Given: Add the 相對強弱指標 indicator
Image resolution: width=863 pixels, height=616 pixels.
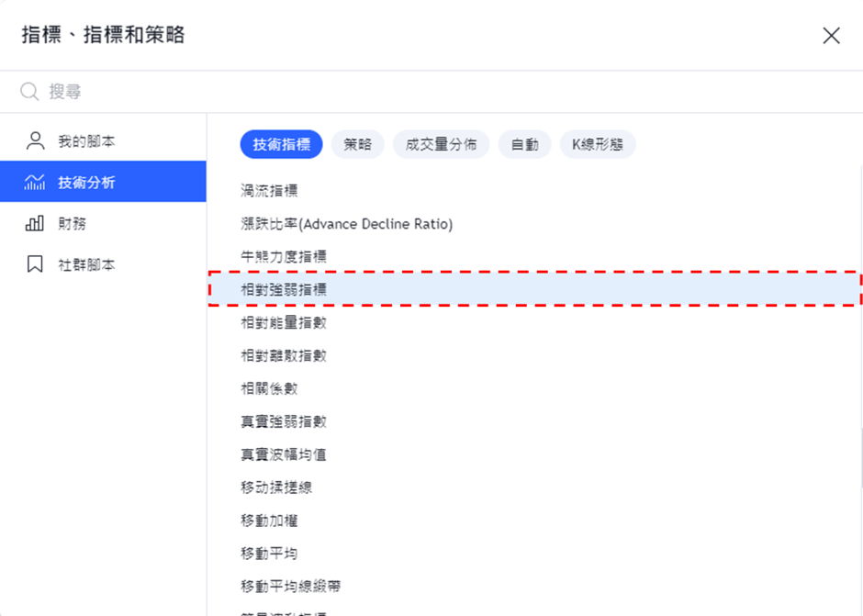Looking at the screenshot, I should coord(284,289).
